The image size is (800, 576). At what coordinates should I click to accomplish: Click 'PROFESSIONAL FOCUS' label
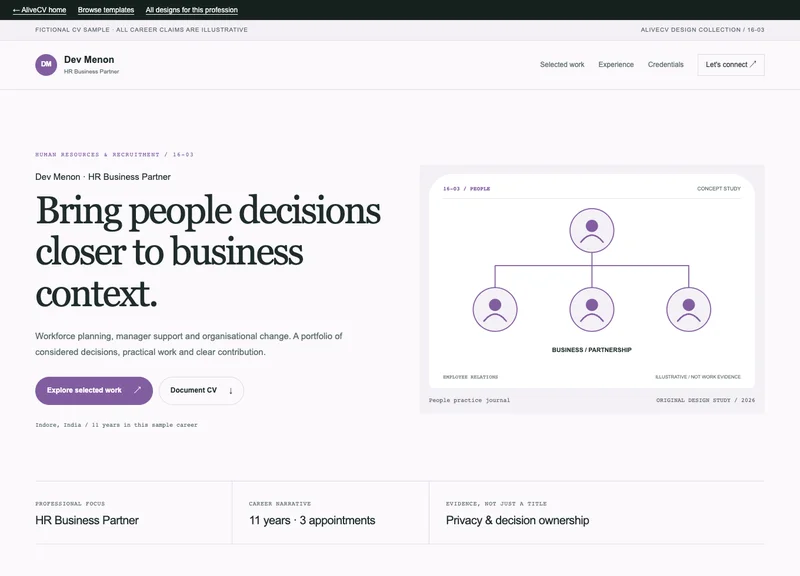pos(70,504)
